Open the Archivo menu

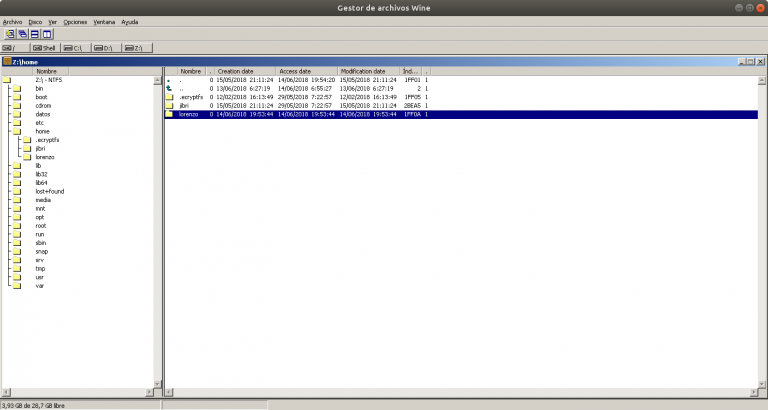tap(12, 20)
